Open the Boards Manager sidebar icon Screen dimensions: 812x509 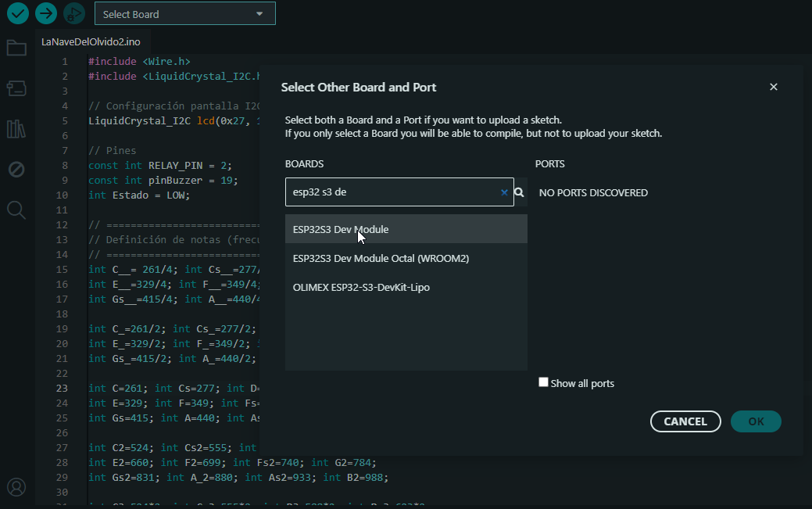tap(16, 88)
